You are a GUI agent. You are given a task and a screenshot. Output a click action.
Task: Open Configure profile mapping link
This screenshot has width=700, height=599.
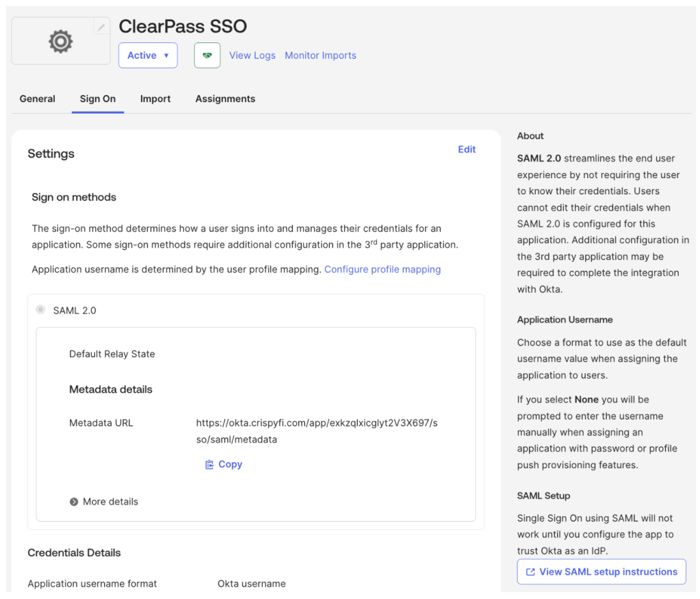point(383,269)
